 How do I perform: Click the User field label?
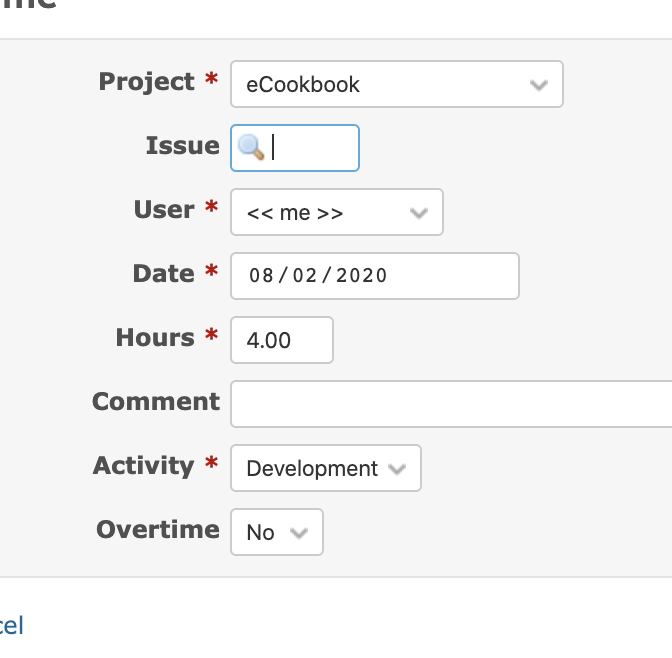pos(164,210)
